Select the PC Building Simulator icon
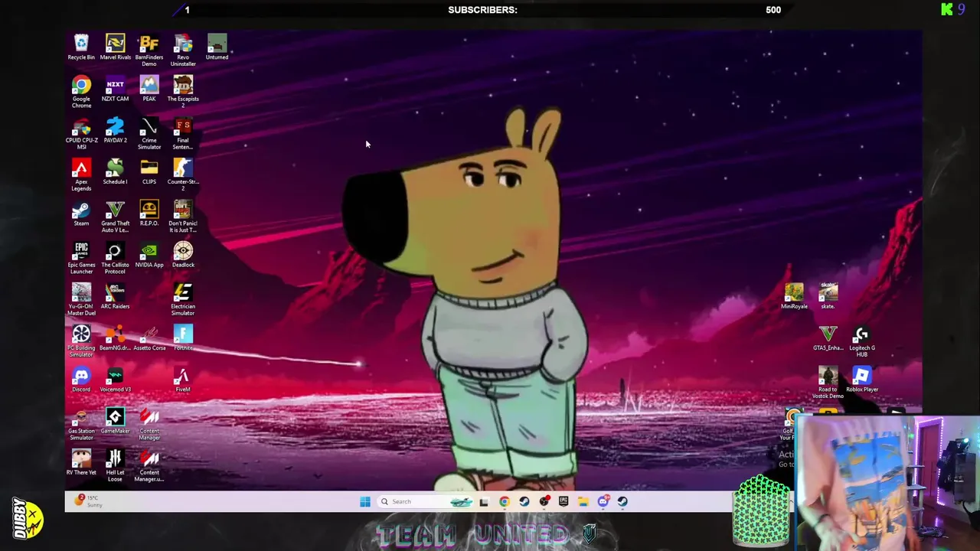 (81, 341)
